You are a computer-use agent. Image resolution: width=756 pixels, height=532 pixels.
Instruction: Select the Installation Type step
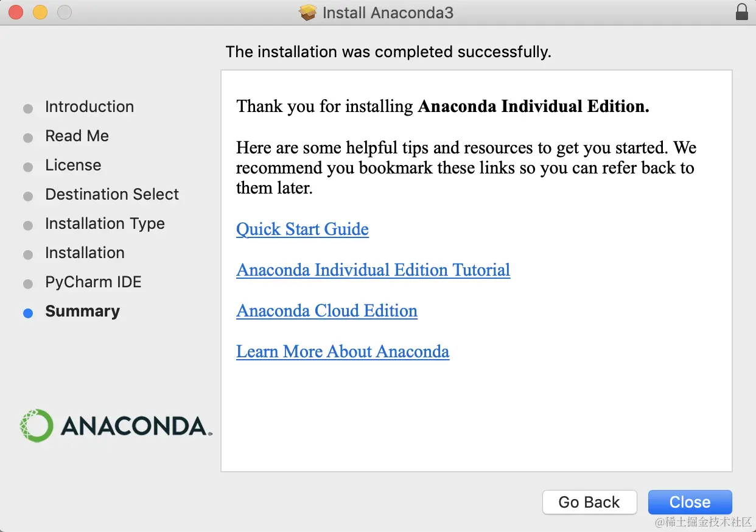(105, 223)
